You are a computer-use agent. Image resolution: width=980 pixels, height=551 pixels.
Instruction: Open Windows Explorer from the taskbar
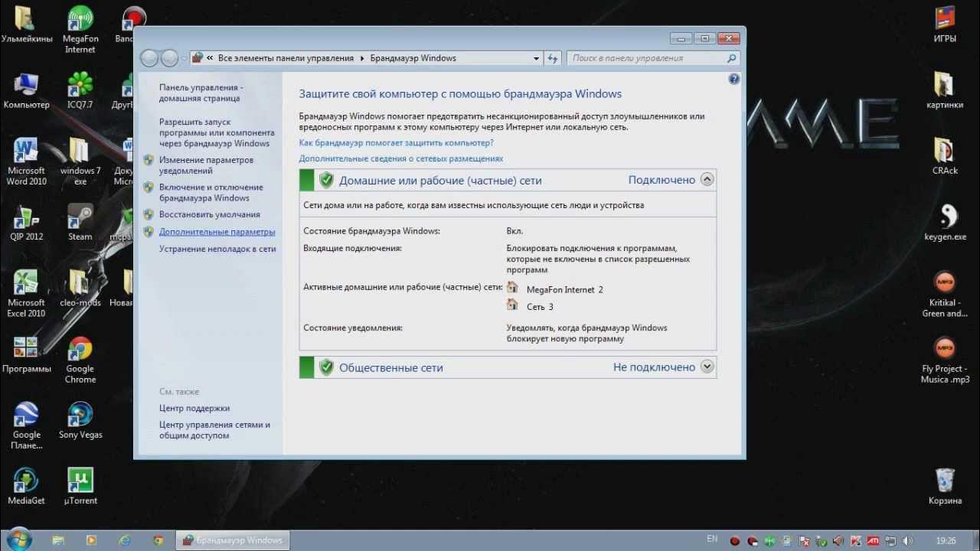pos(58,540)
